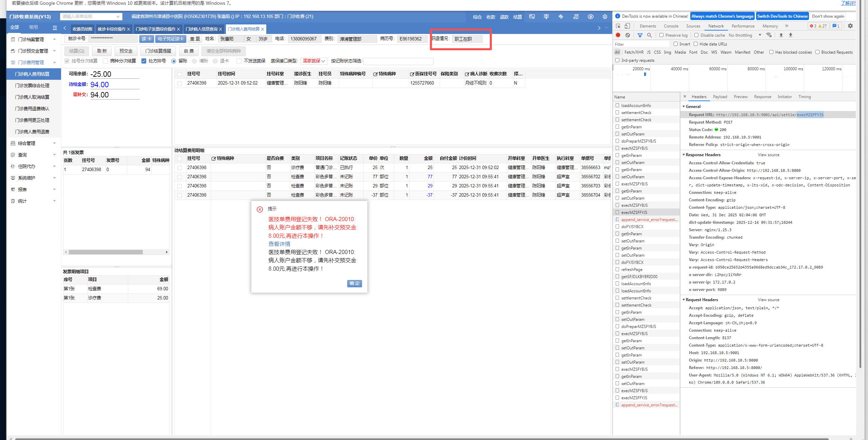
Task: Toggle the device toolbar icon
Action: 627,26
